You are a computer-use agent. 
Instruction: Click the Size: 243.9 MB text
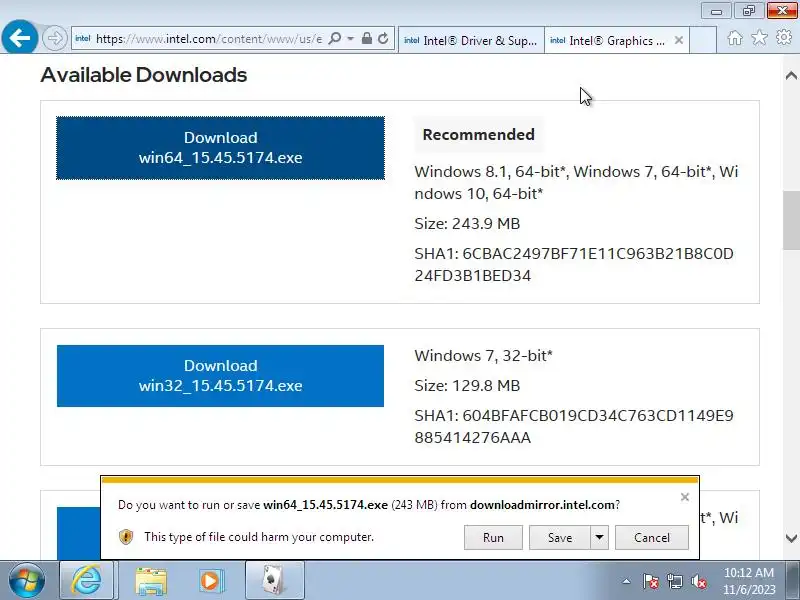click(x=467, y=223)
